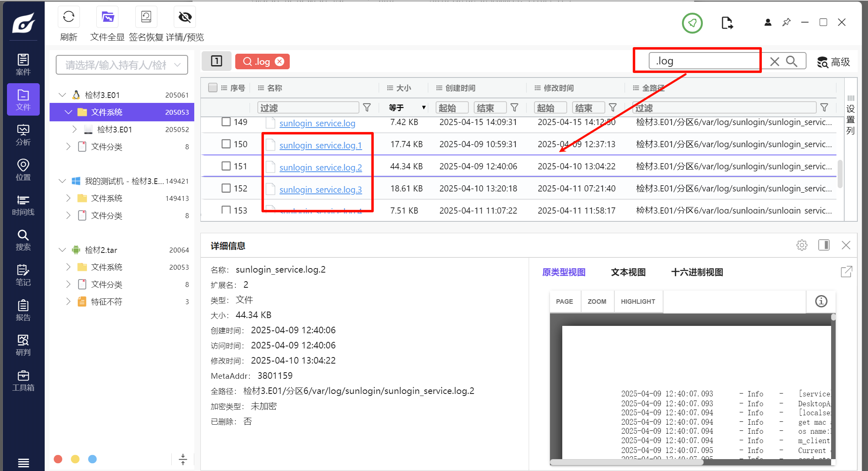Open sunlogin_service.log.2 file link

(x=320, y=167)
